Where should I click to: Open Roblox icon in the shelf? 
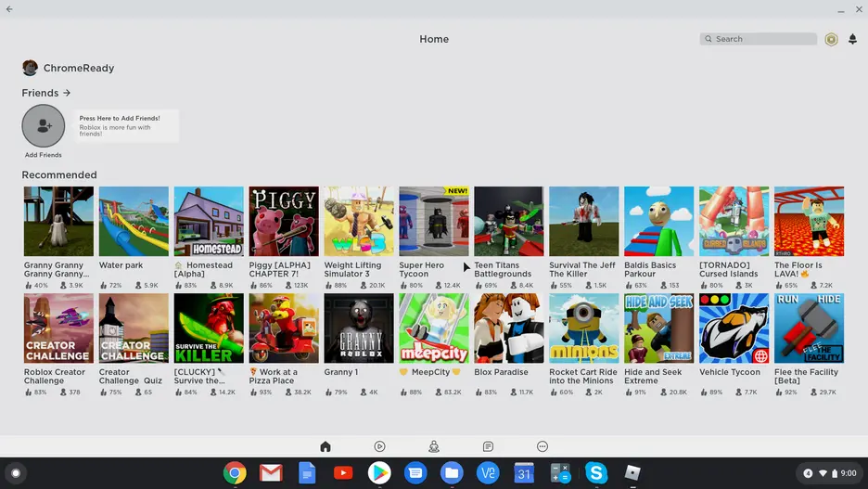click(632, 473)
